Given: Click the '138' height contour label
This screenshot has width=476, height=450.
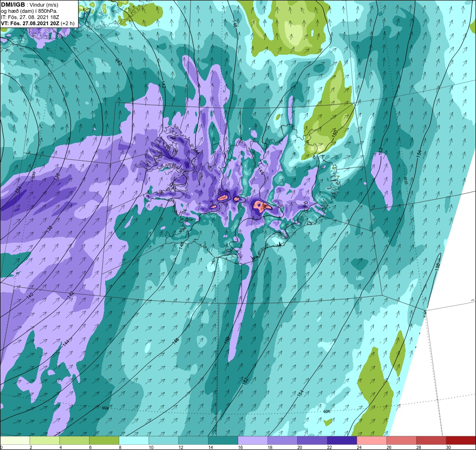Looking at the screenshot, I should coord(50,228).
